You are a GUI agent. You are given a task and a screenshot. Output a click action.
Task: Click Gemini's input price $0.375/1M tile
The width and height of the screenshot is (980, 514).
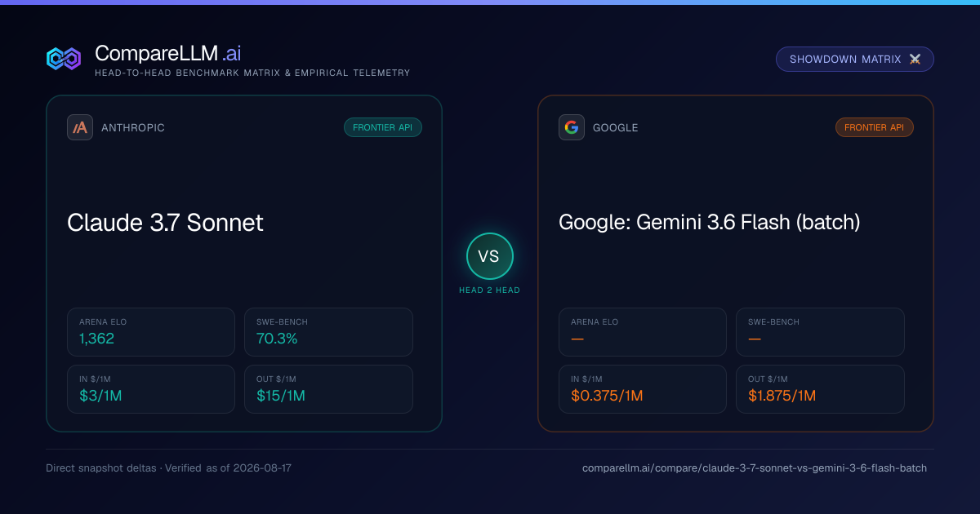click(x=643, y=389)
